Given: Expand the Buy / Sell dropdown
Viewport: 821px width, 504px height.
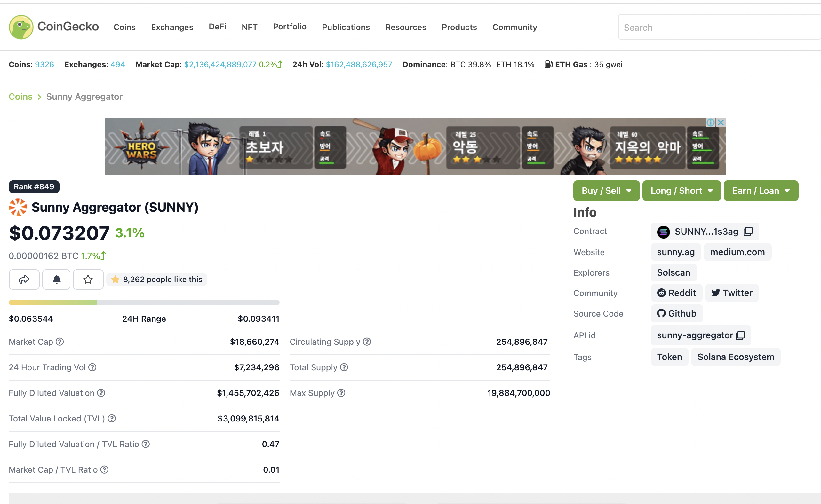Looking at the screenshot, I should (x=606, y=191).
